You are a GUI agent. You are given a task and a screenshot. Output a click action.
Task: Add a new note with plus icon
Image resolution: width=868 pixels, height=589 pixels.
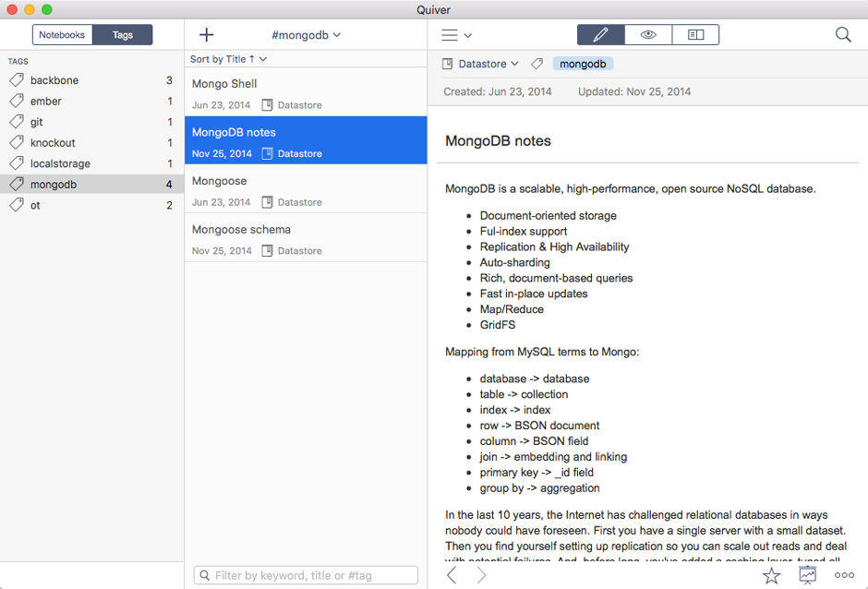tap(207, 35)
